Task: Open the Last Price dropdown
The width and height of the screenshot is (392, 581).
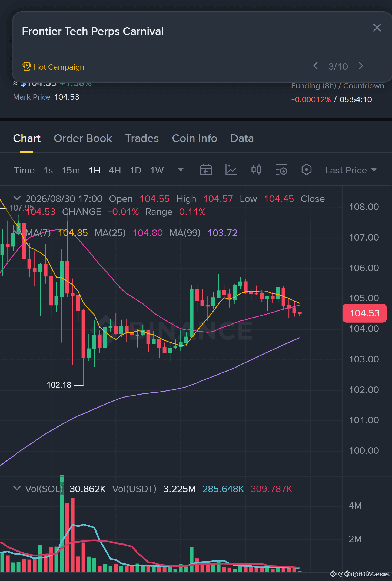Action: tap(351, 170)
